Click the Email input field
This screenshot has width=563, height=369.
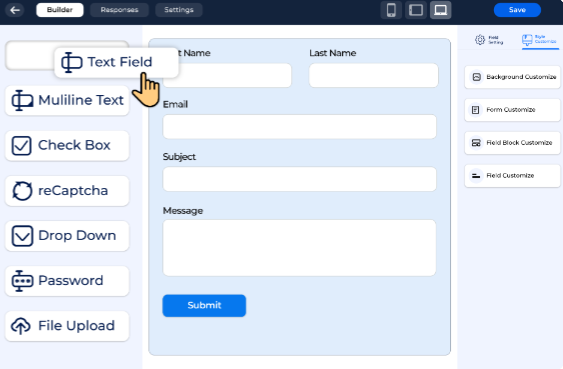coord(299,127)
